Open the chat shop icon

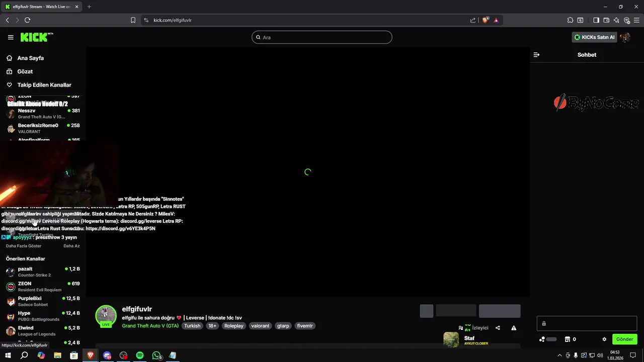[x=567, y=339]
